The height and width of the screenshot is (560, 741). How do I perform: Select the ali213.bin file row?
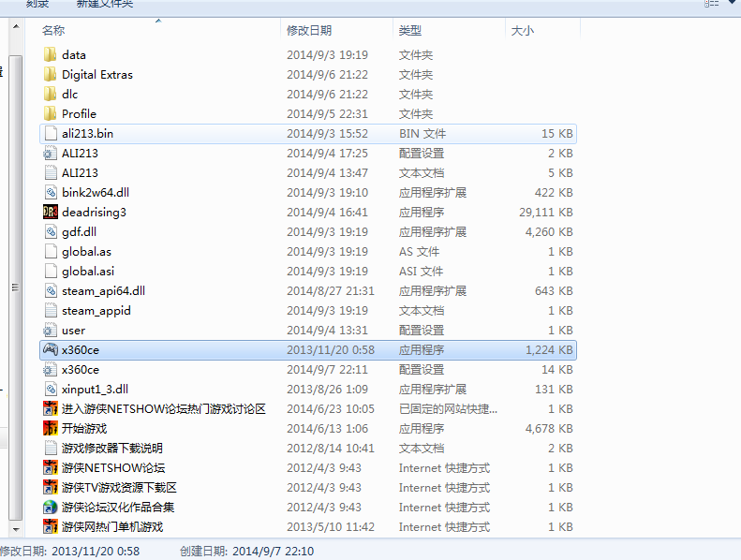(308, 134)
